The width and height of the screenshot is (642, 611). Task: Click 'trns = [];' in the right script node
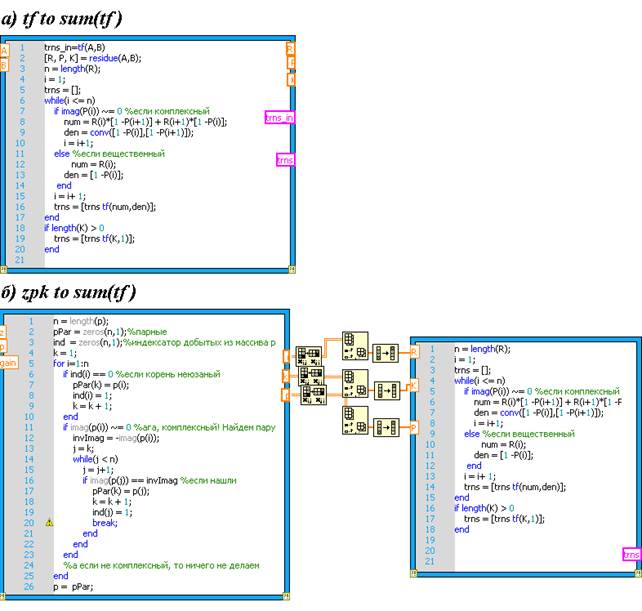coord(472,371)
